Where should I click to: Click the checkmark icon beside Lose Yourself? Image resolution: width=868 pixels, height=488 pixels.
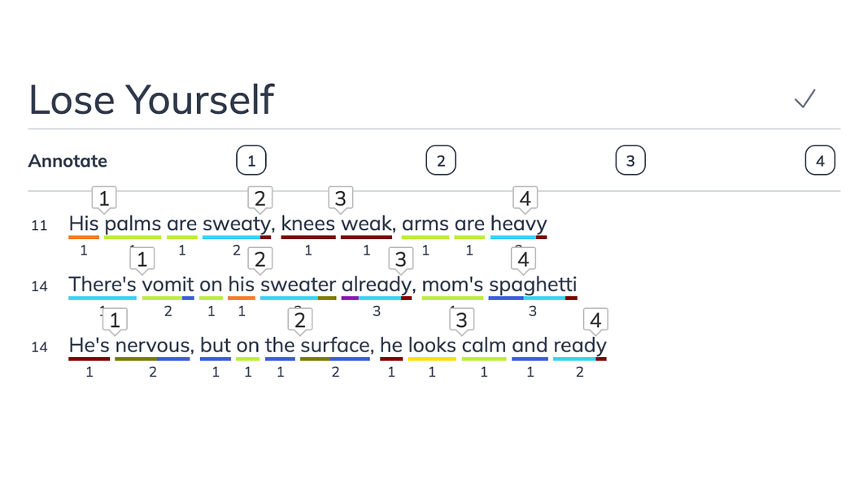tap(805, 98)
